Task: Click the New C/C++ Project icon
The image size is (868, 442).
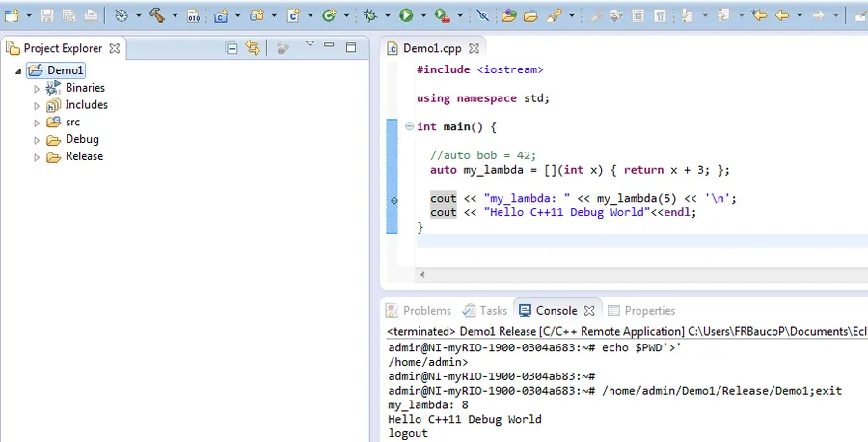Action: coord(221,15)
